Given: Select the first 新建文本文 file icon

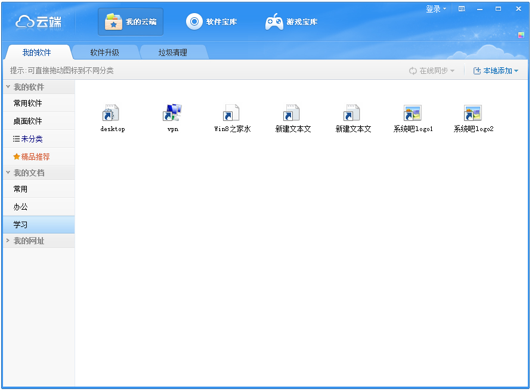Looking at the screenshot, I should coord(292,113).
